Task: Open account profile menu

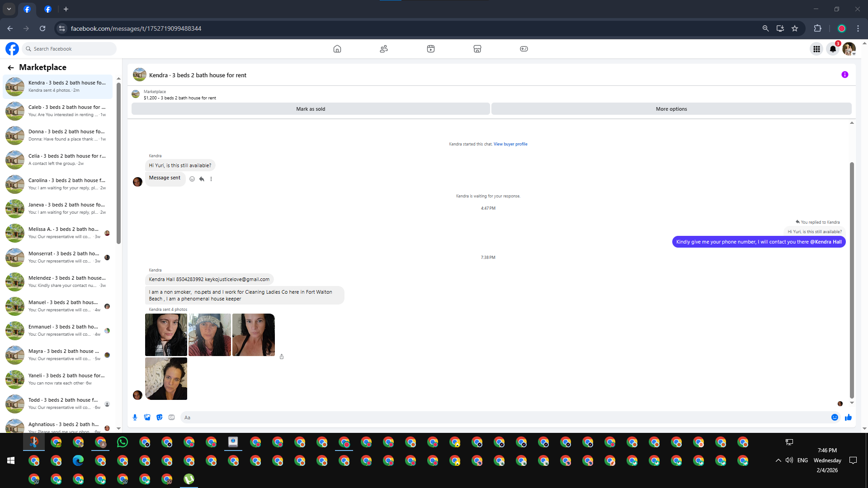Action: 849,49
